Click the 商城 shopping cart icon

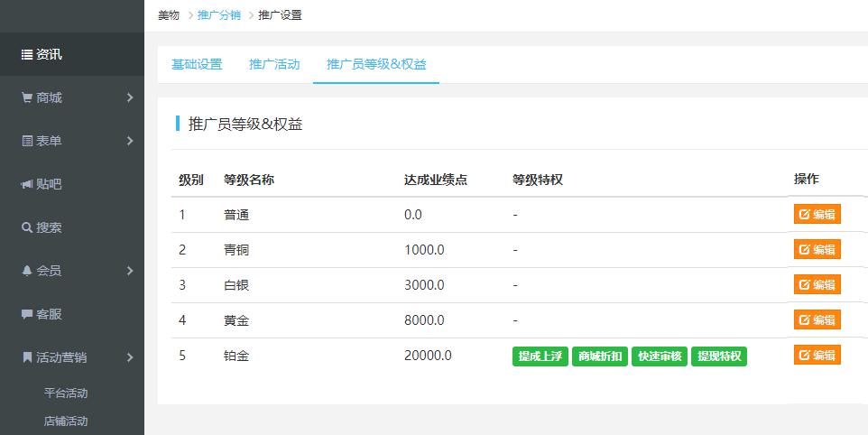27,97
